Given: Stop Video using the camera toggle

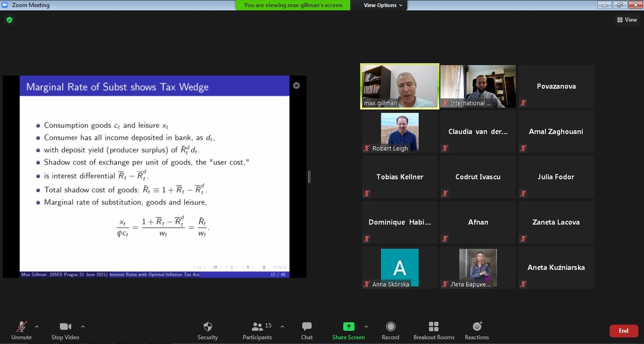Looking at the screenshot, I should pos(65,330).
